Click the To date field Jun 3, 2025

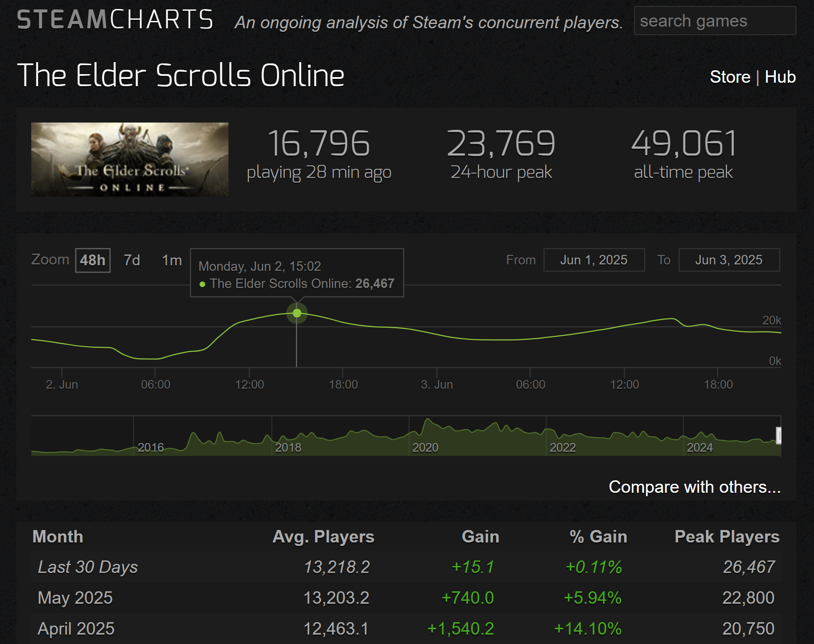(x=729, y=260)
